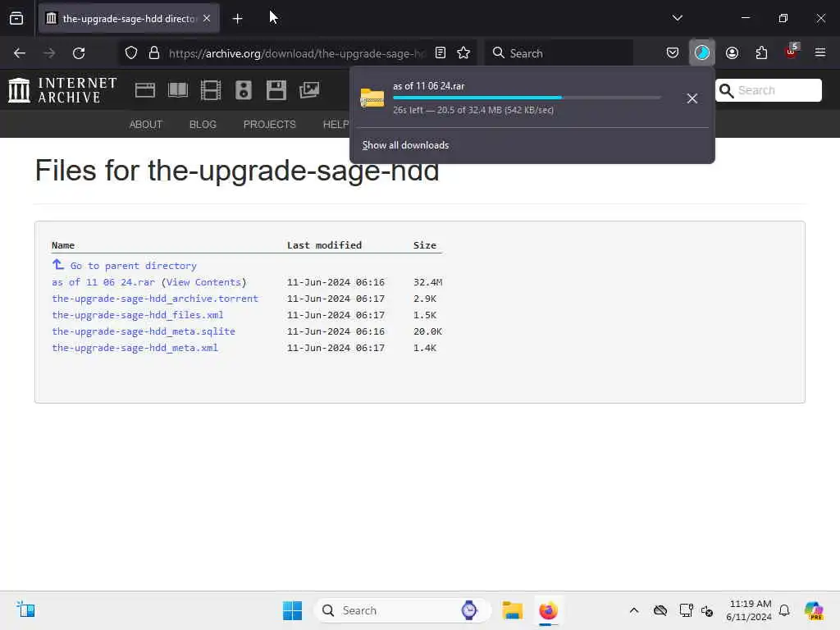Screen dimensions: 840x630
Task: Cancel the as of 11 06 24.rar download
Action: 692,98
